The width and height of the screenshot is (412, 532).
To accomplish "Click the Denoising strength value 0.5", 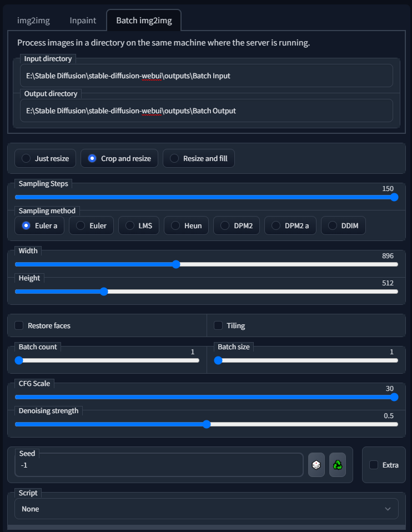I will click(x=389, y=415).
